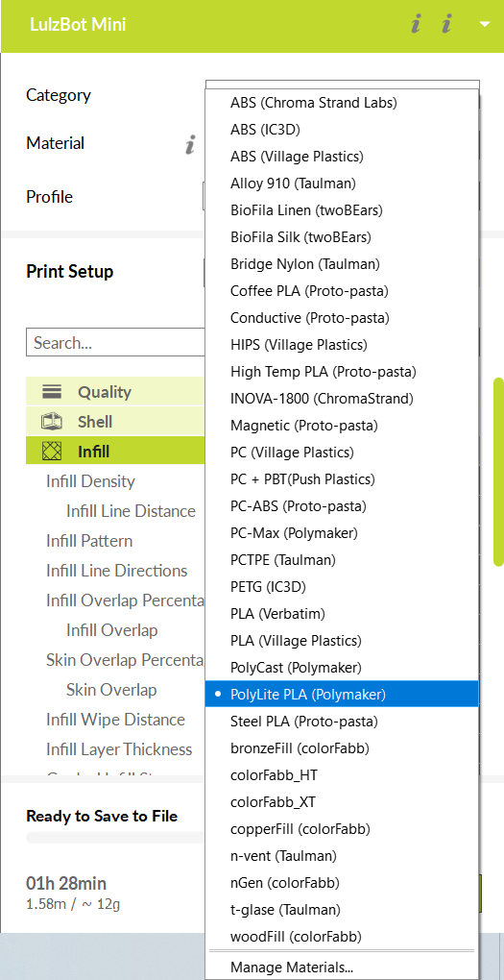Screen dimensions: 504x980
Task: Select t-glase (Taulman) material
Action: pos(343,909)
